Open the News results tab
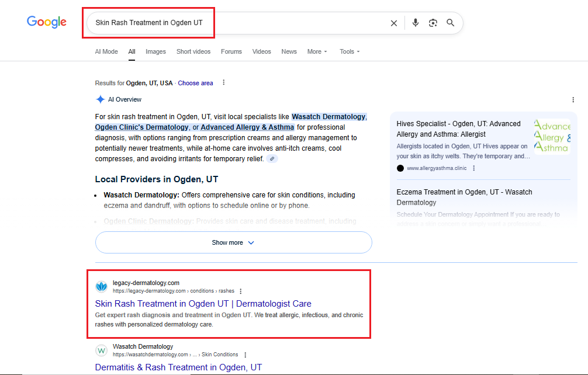Viewport: 588px width, 375px height. coord(289,51)
